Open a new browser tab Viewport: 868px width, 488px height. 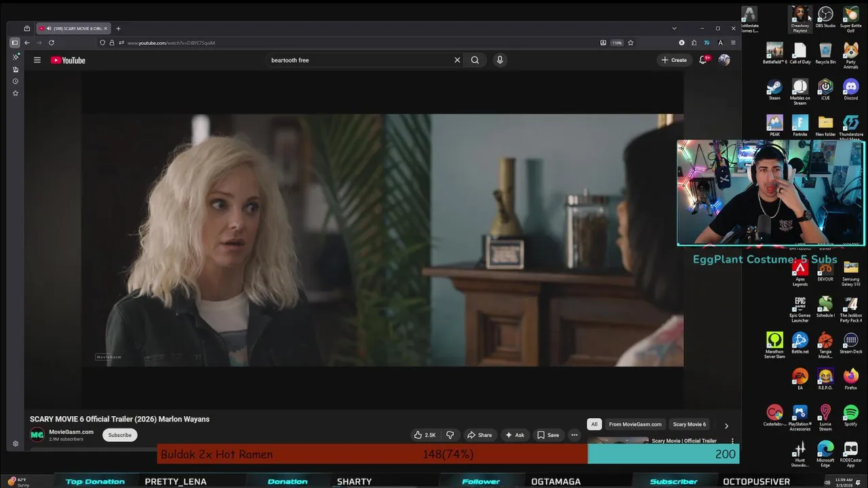point(118,28)
